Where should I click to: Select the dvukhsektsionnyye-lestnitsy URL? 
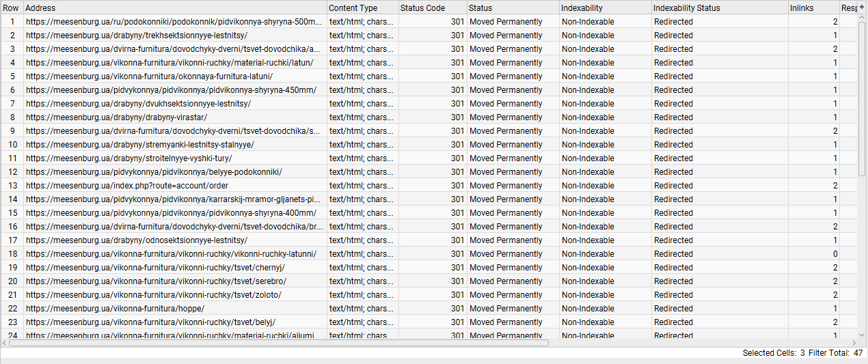click(x=139, y=104)
